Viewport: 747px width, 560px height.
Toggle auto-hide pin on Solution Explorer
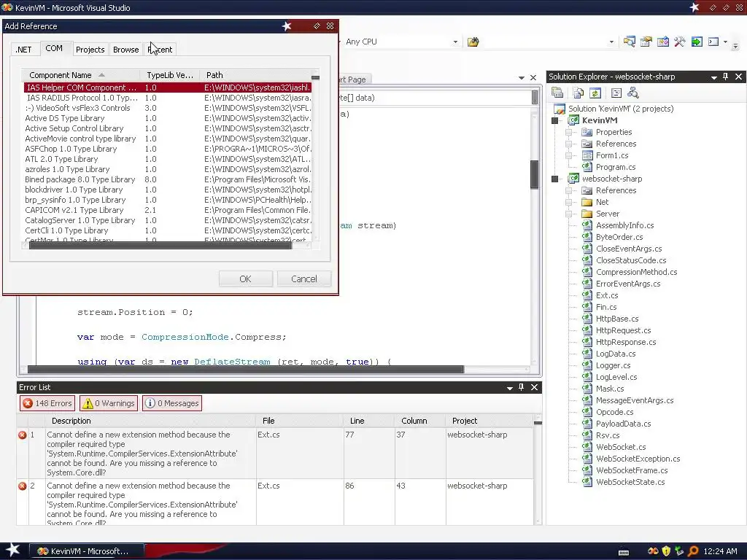pyautogui.click(x=726, y=77)
